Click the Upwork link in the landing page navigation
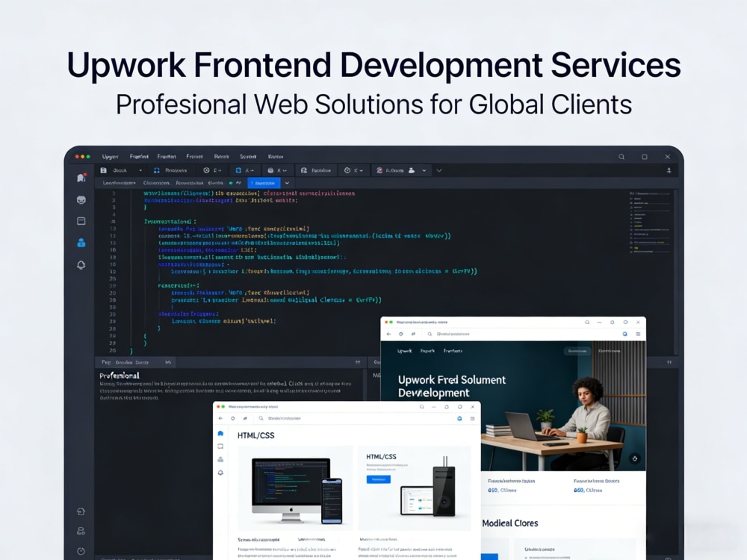This screenshot has width=747, height=560. 404,351
